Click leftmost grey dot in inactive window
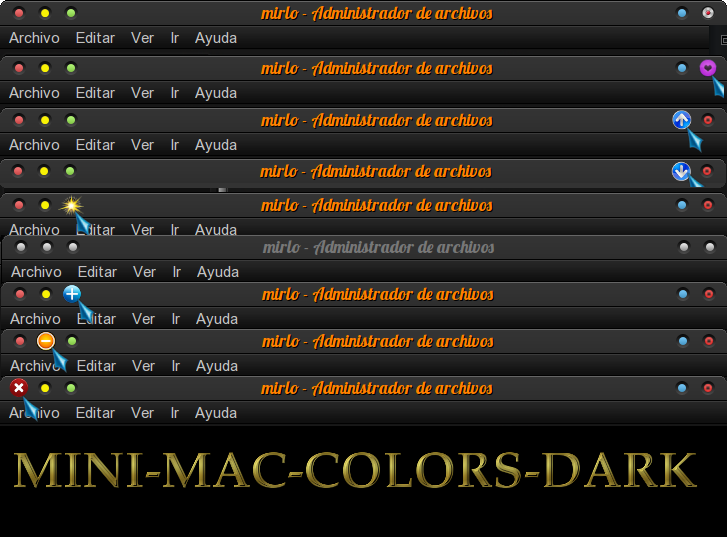 click(x=20, y=247)
